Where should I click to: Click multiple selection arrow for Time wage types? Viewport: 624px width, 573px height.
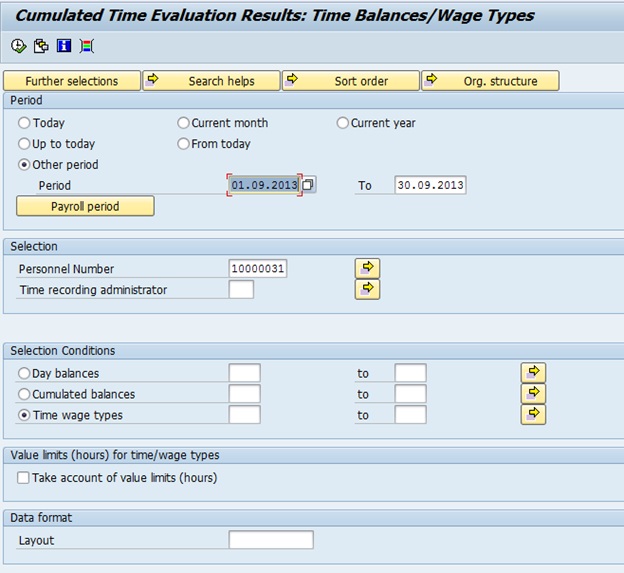[x=533, y=414]
